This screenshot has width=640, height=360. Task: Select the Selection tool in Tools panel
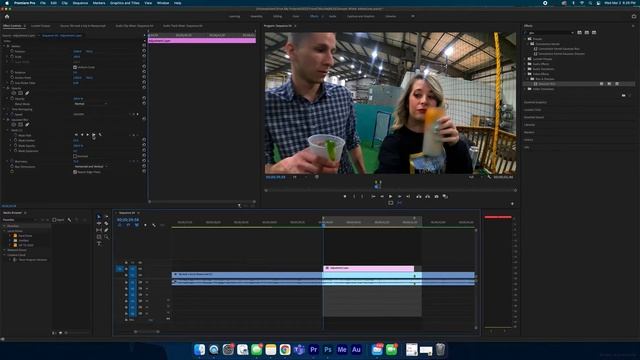[x=99, y=217]
